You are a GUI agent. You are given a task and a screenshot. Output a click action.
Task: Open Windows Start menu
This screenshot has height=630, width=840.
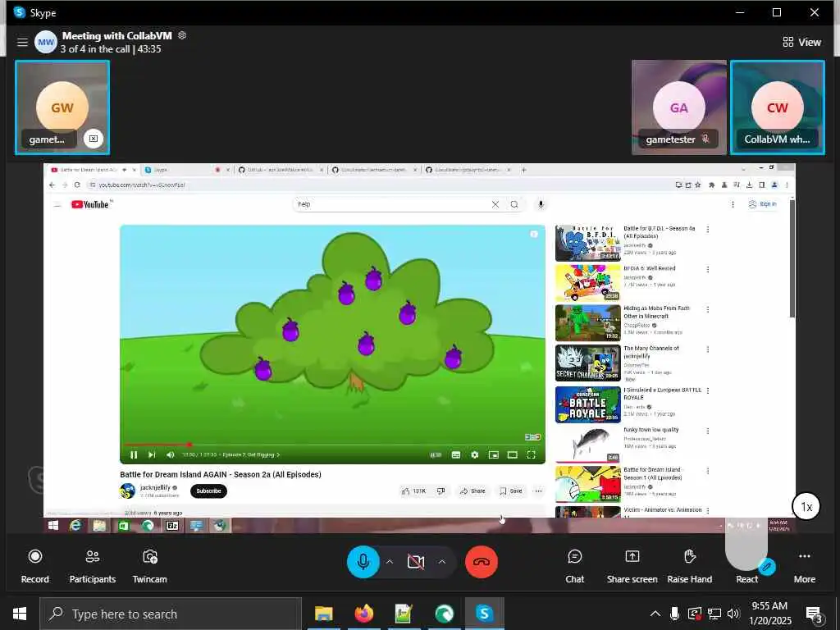point(20,614)
